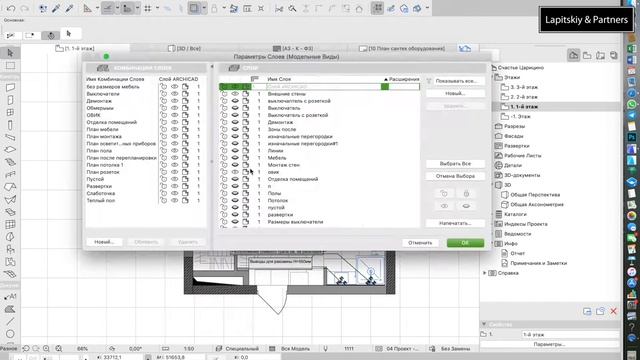Select the syringe inject parameters tool
This screenshot has height=360, width=640.
coord(69,8)
